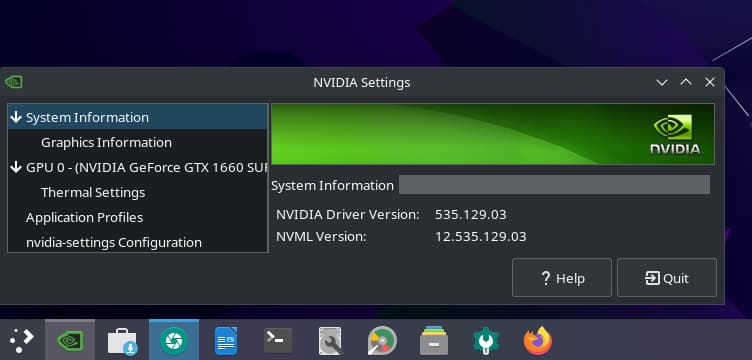
Task: Close the NVIDIA Settings window
Action: (710, 82)
